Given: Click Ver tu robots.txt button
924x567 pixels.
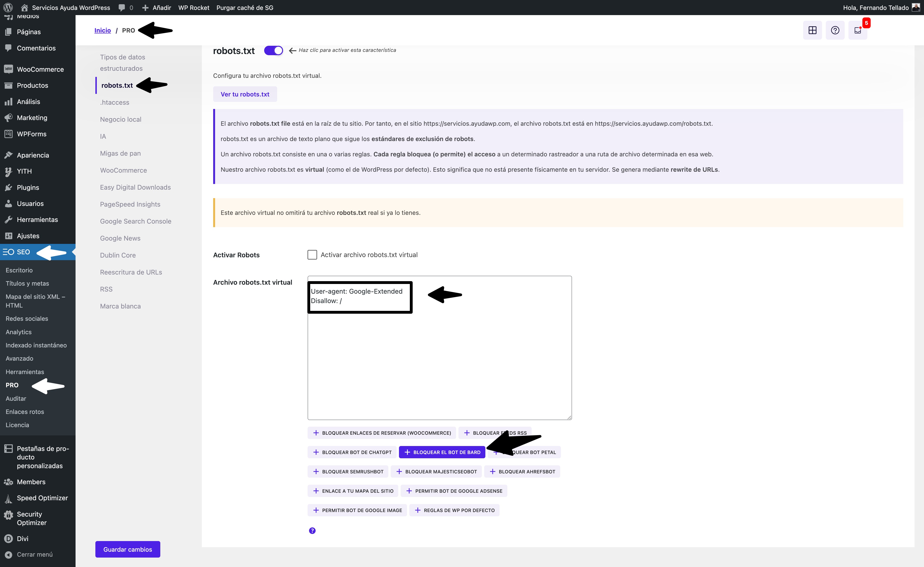Looking at the screenshot, I should (245, 94).
